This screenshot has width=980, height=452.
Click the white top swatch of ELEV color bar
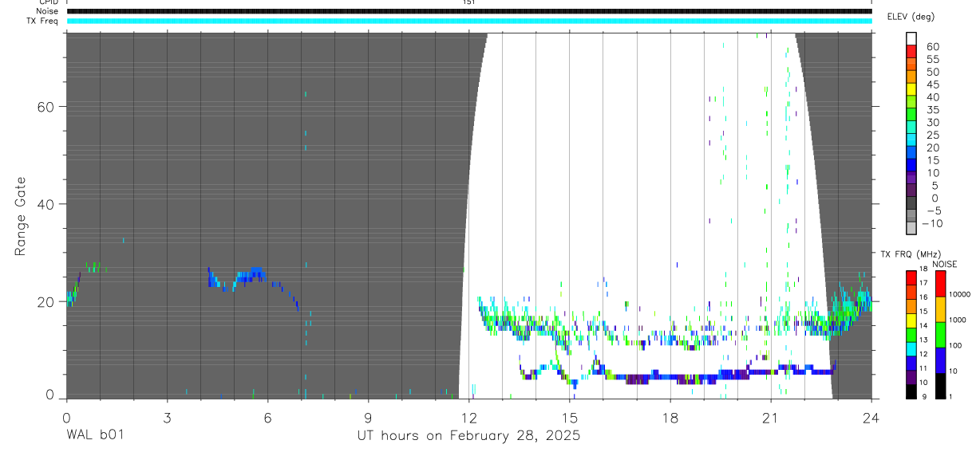click(x=911, y=40)
